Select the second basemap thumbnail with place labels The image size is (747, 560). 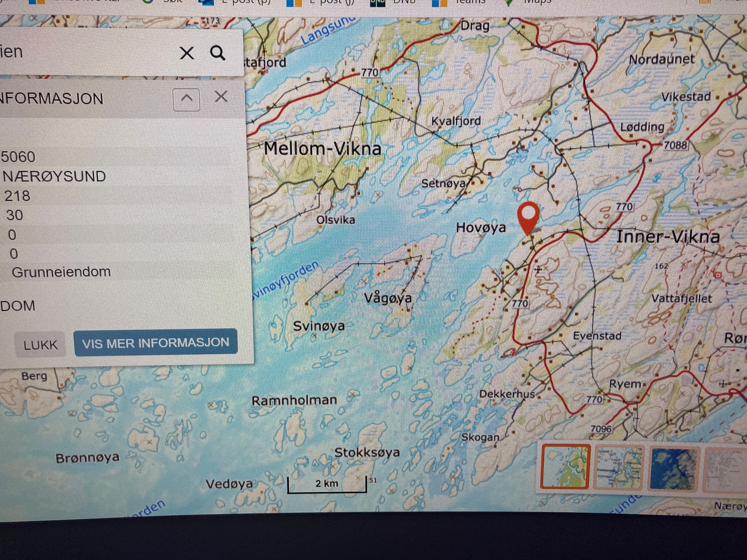pos(619,468)
